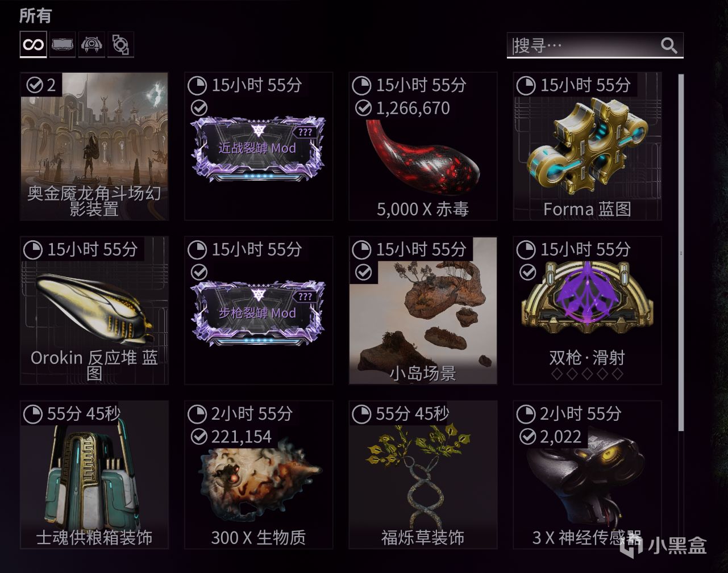728x573 pixels.
Task: Open the 小岛场景 item thumbnail
Action: coord(423,311)
